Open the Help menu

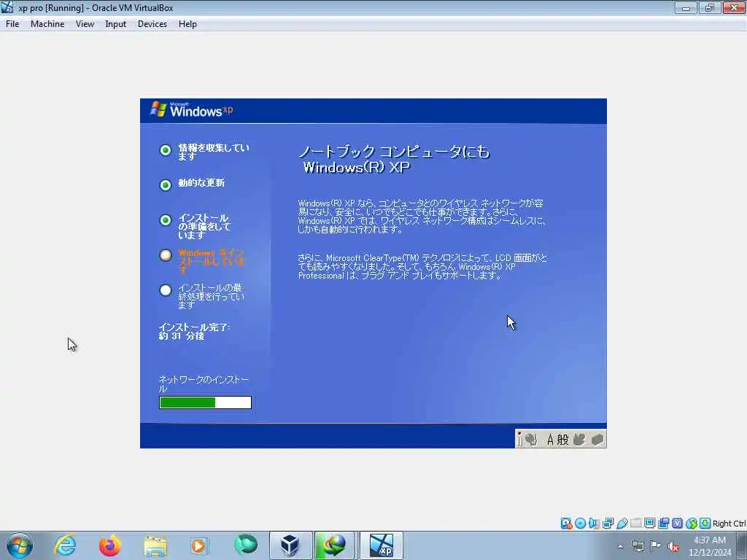tap(187, 24)
